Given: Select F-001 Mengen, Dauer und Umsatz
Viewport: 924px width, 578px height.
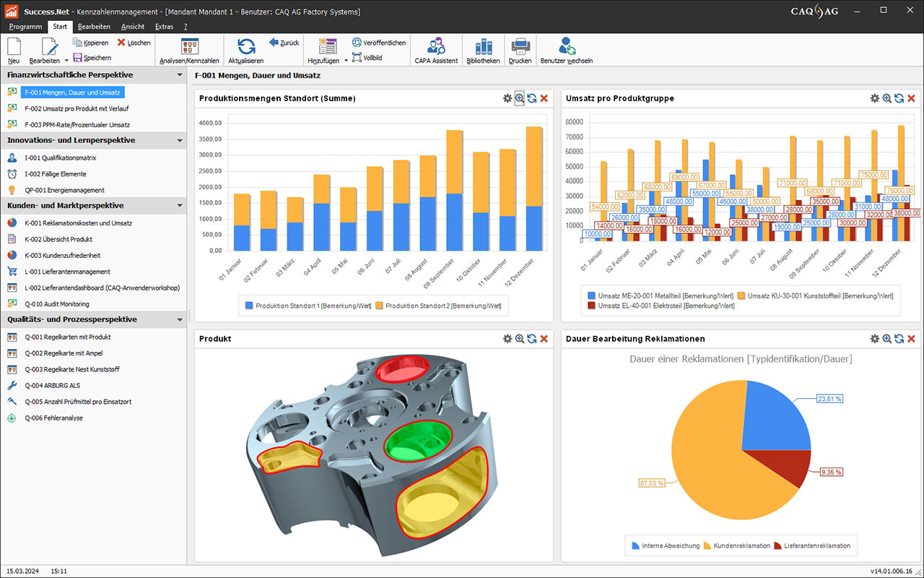Looking at the screenshot, I should 72,92.
